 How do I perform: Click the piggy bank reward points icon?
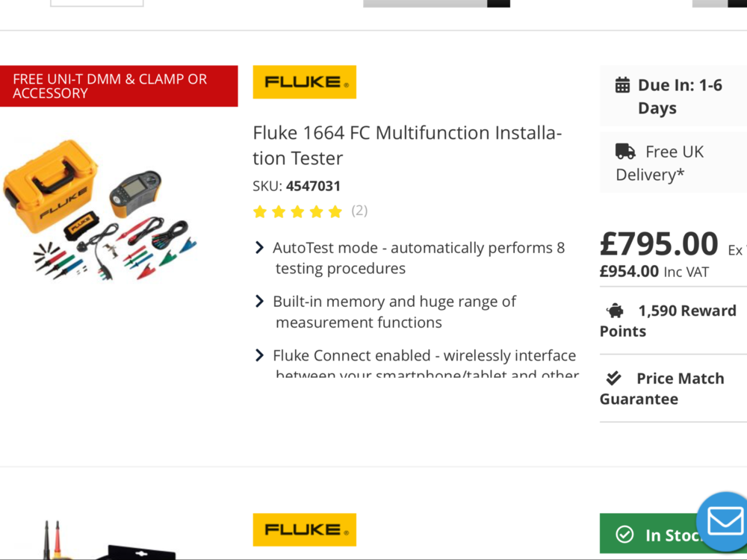point(615,311)
